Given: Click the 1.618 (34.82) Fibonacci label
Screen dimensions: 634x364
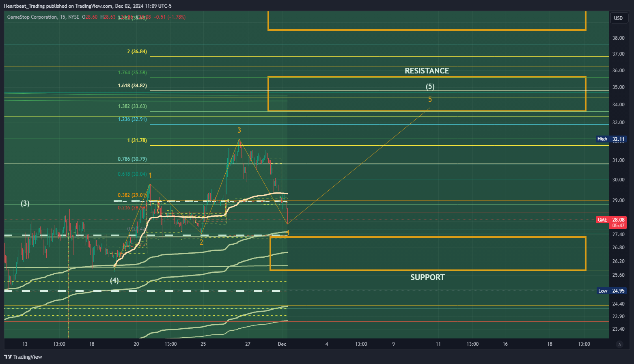Looking at the screenshot, I should 132,86.
